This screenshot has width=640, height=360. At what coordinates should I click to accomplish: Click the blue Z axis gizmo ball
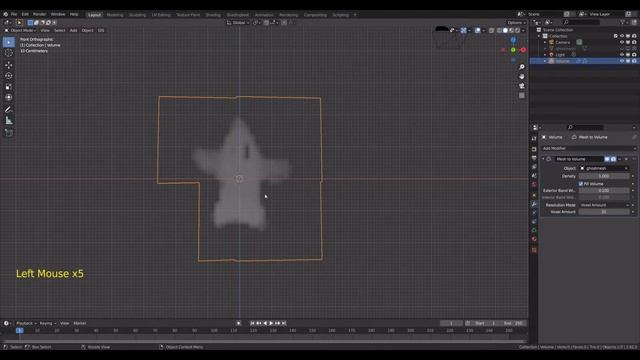(x=513, y=40)
